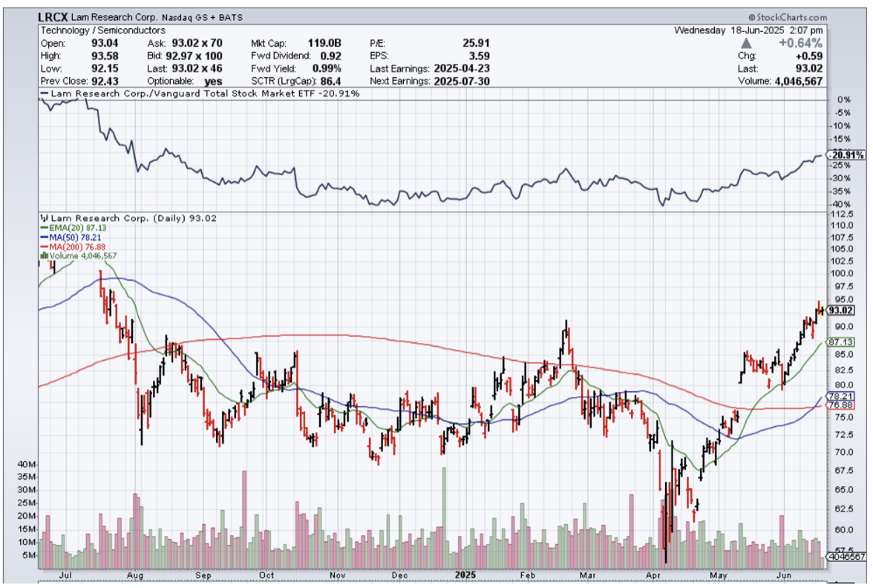Click the LRCX ticker symbol in header
873x588 pixels.
pyautogui.click(x=53, y=17)
